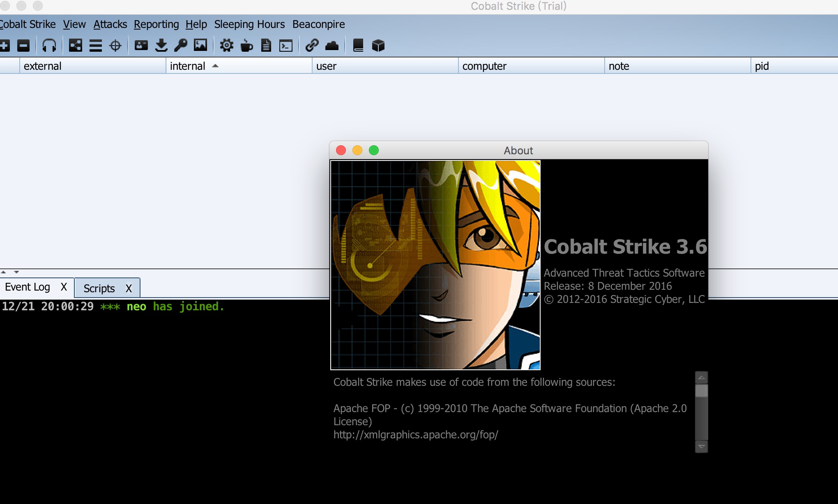Open the Sleeping Hours menu
838x504 pixels.
pyautogui.click(x=249, y=24)
